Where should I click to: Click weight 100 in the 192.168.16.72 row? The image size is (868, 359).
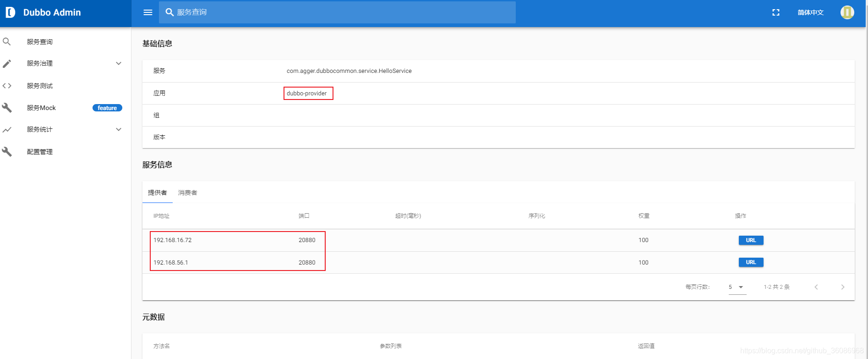click(644, 240)
